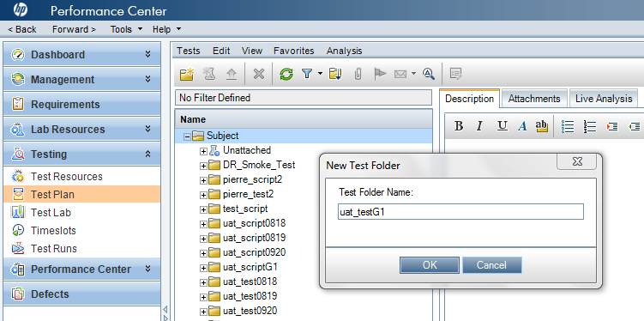Toggle Underline in description editor

(x=502, y=126)
